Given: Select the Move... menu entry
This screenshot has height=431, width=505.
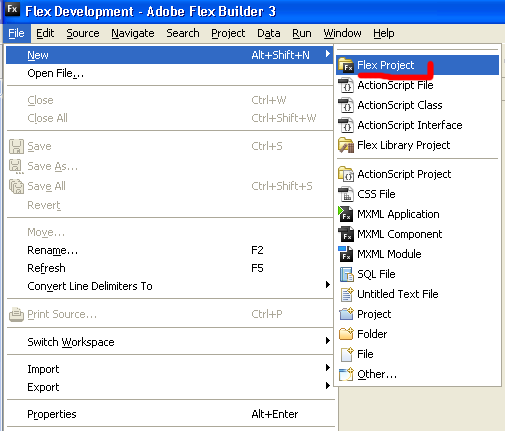Looking at the screenshot, I should tap(169, 232).
